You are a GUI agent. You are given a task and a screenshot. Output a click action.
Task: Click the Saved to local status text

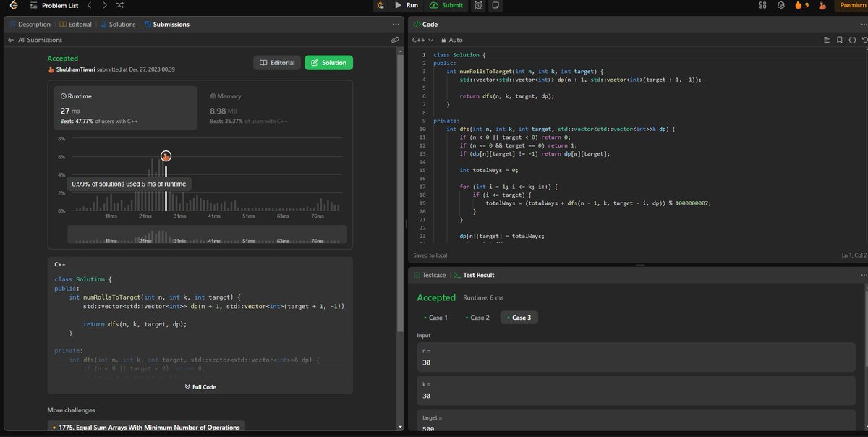(x=430, y=255)
